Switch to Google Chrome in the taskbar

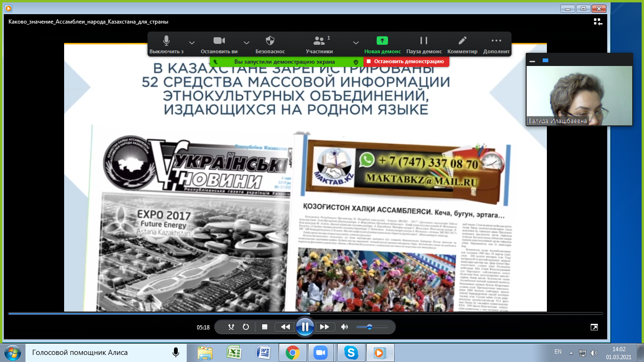pyautogui.click(x=293, y=353)
